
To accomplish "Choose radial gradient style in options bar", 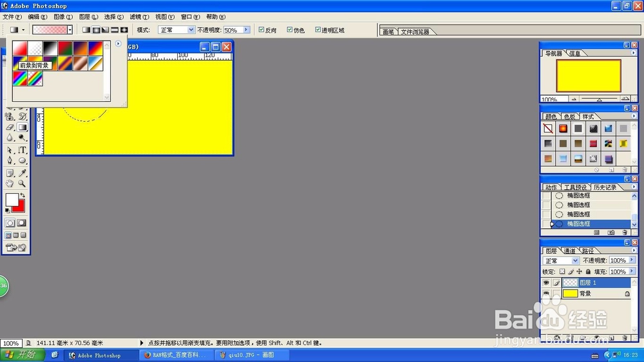I will coord(96,30).
